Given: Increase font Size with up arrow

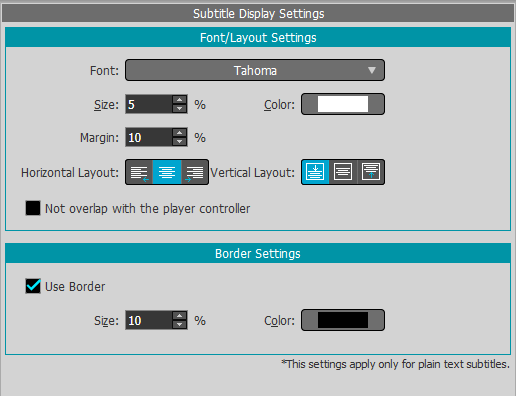Looking at the screenshot, I should click(x=180, y=100).
